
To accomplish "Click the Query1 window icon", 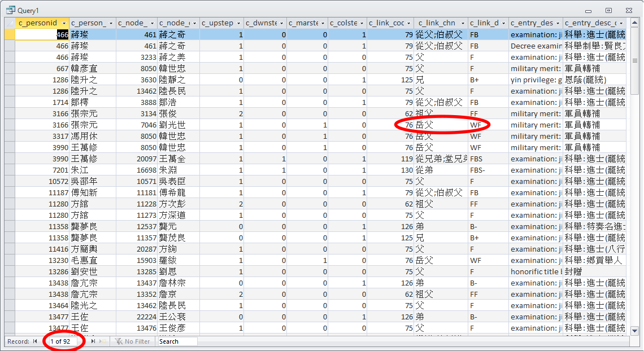I will click(x=10, y=10).
